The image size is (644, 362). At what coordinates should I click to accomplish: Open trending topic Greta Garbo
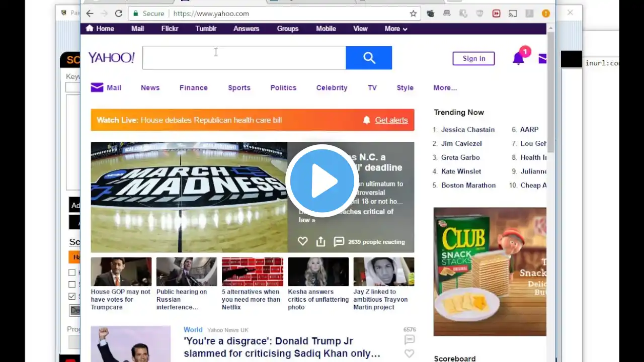tap(460, 157)
